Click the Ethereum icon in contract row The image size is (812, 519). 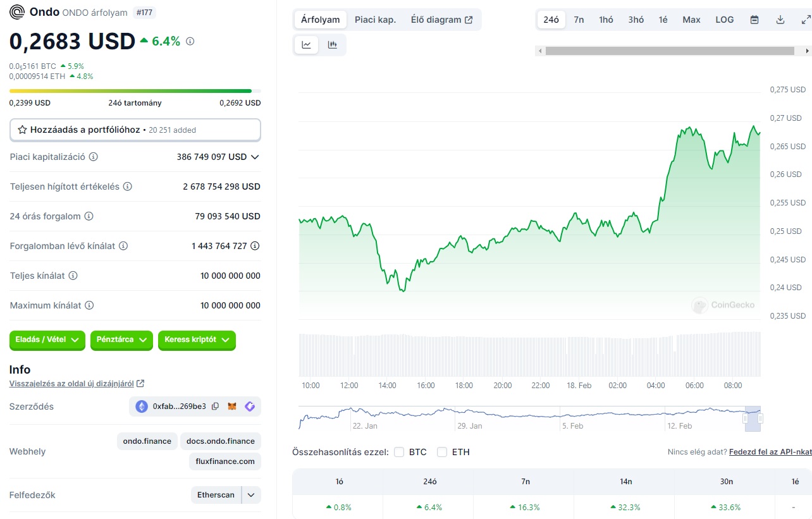tap(141, 406)
